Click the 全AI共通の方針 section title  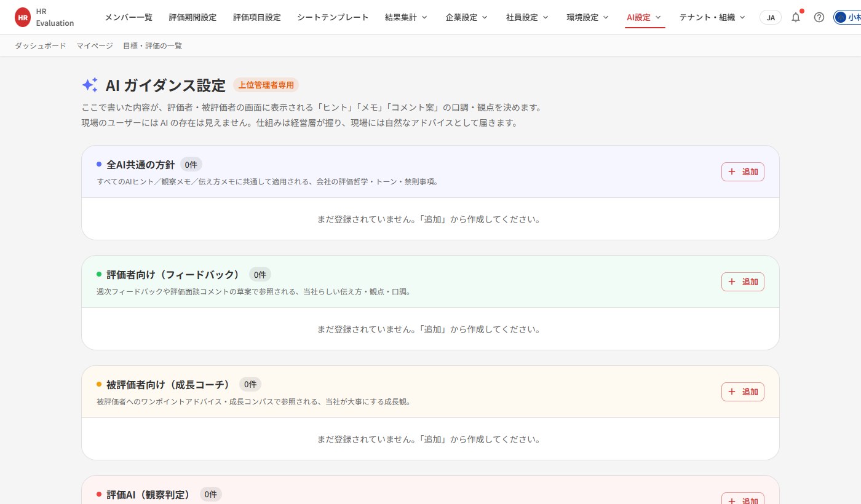click(x=141, y=165)
